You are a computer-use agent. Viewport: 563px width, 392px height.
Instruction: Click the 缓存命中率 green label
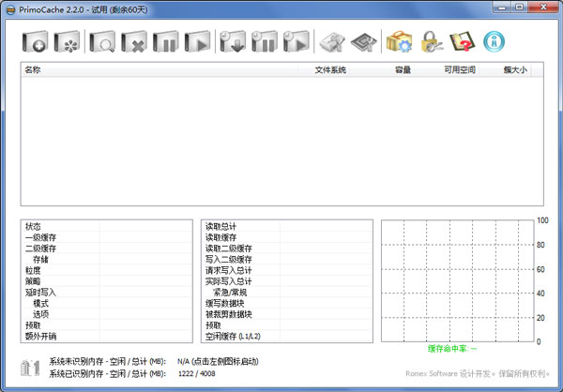(451, 349)
